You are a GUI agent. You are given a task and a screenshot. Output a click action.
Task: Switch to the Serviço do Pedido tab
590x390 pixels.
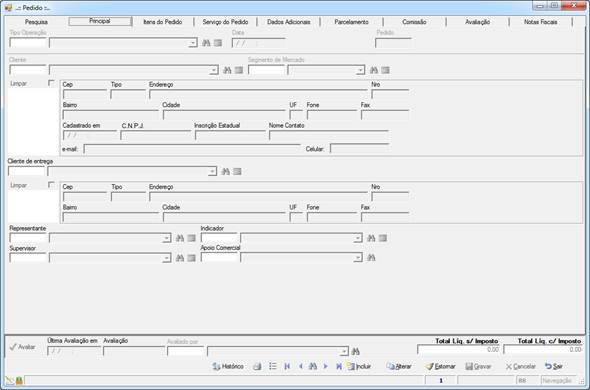click(x=225, y=22)
